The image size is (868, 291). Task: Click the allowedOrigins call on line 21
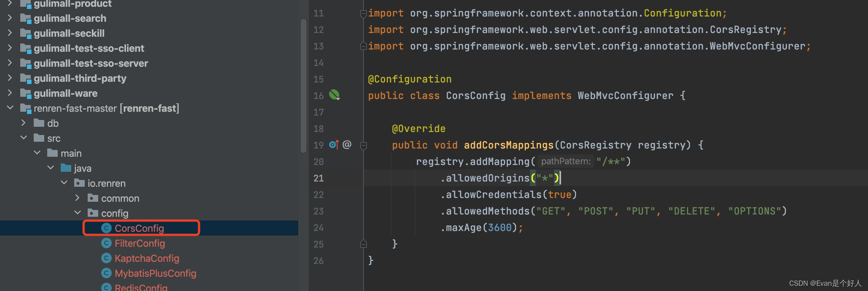pos(488,178)
